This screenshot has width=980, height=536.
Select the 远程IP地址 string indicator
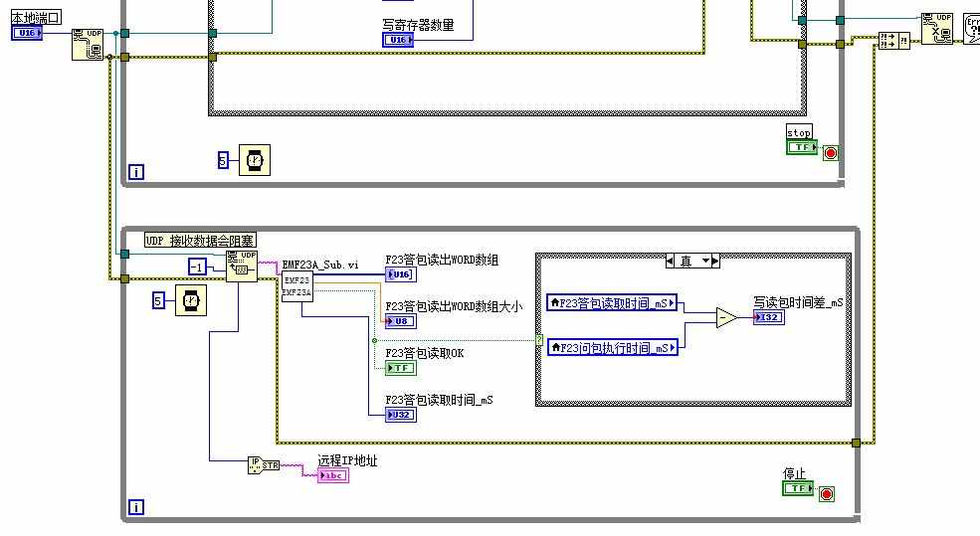pyautogui.click(x=333, y=475)
